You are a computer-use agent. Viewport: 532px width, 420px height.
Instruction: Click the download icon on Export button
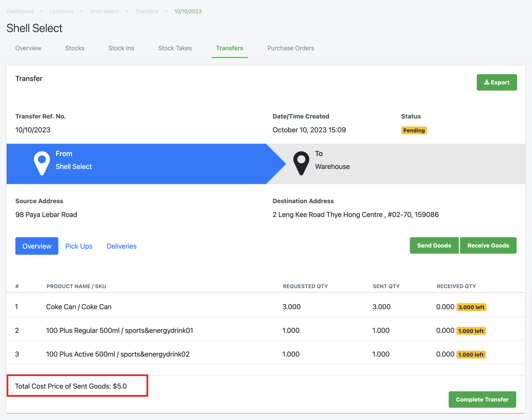[x=486, y=83]
